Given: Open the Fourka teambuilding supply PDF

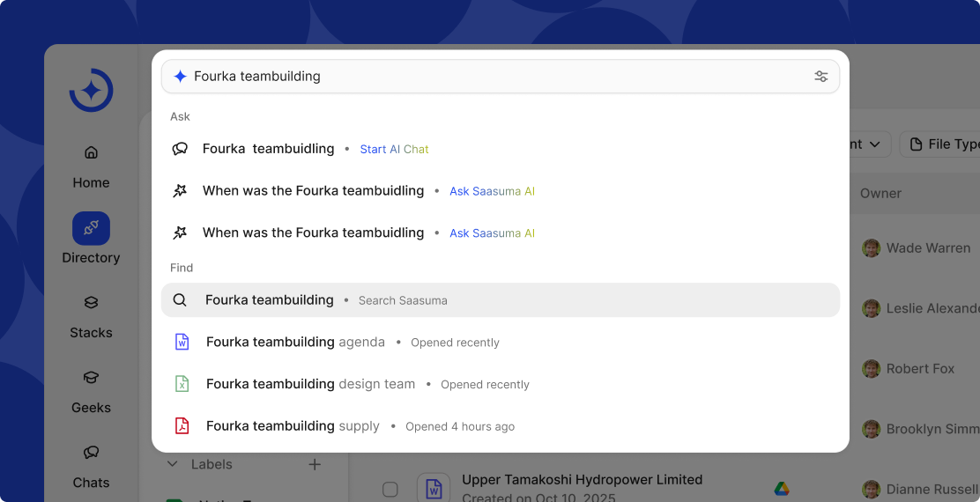Looking at the screenshot, I should pyautogui.click(x=293, y=426).
